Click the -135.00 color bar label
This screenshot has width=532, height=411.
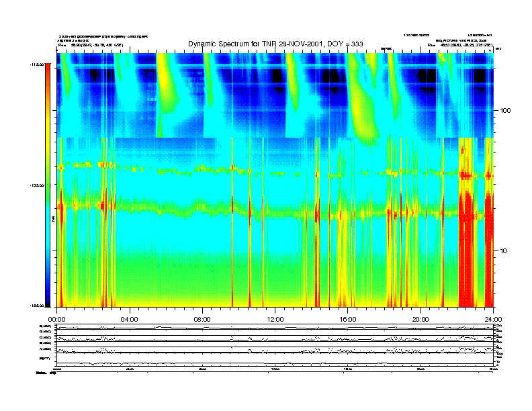(x=37, y=185)
